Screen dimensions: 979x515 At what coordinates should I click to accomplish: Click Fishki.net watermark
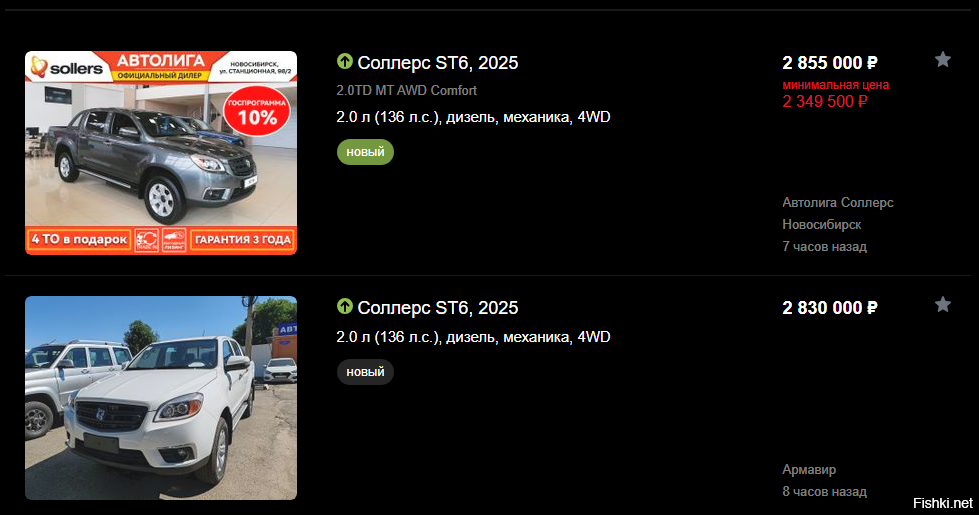tap(943, 503)
